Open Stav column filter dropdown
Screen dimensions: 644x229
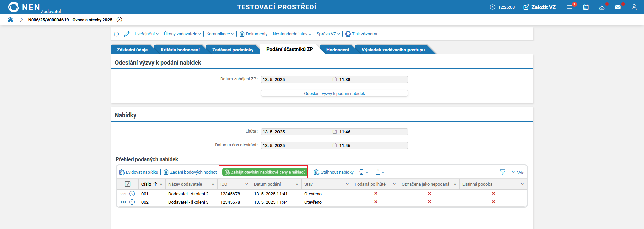(x=347, y=184)
